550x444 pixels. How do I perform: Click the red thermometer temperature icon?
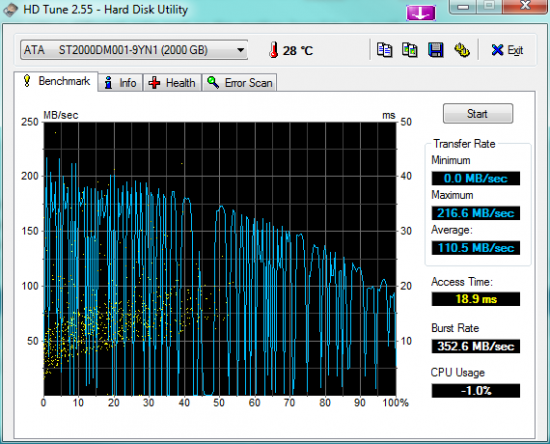[274, 50]
